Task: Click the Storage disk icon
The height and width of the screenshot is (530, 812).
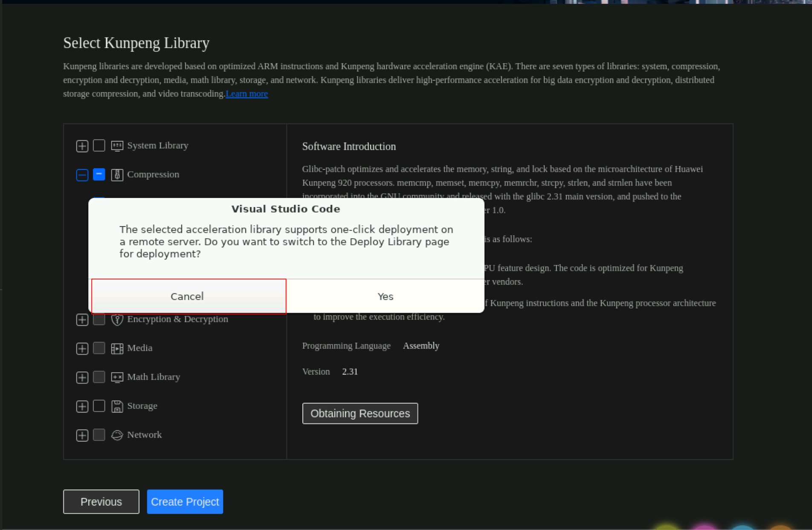Action: 117,406
